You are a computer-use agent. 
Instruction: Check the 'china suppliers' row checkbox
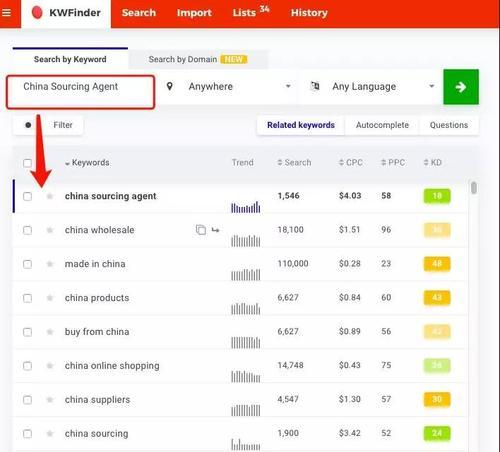click(27, 400)
